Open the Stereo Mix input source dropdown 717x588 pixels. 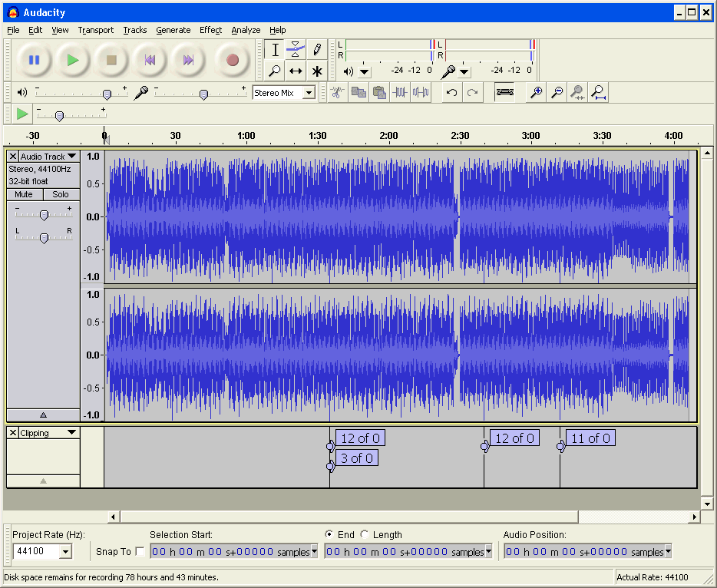pos(309,93)
